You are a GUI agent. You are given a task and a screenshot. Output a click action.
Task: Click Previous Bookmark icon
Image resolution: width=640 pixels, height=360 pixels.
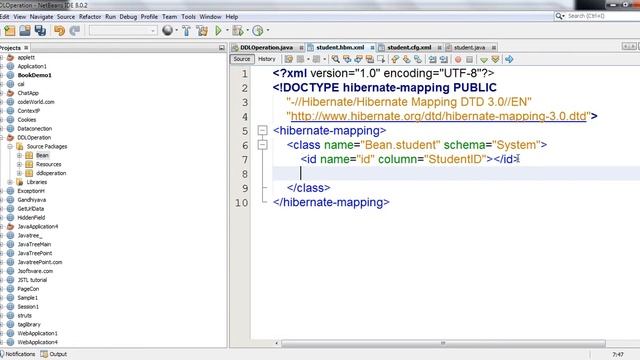395,59
